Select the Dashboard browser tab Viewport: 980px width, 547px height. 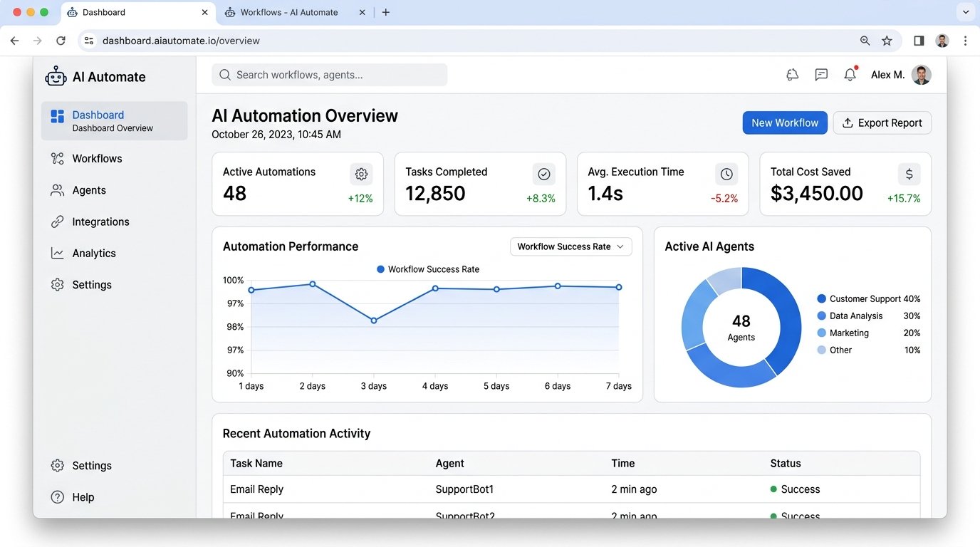(x=139, y=12)
